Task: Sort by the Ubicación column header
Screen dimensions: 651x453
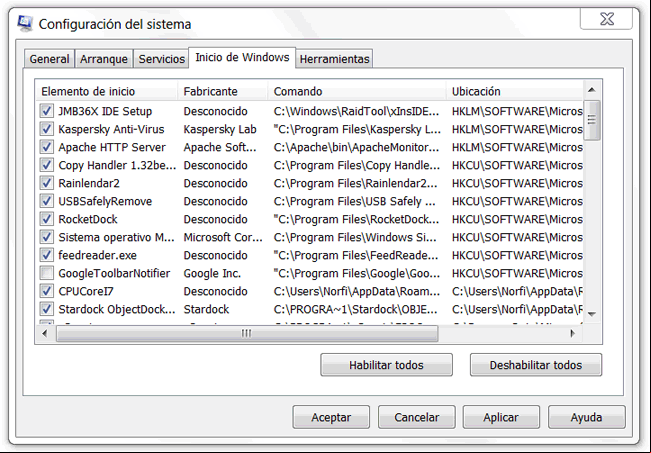Action: tap(515, 91)
